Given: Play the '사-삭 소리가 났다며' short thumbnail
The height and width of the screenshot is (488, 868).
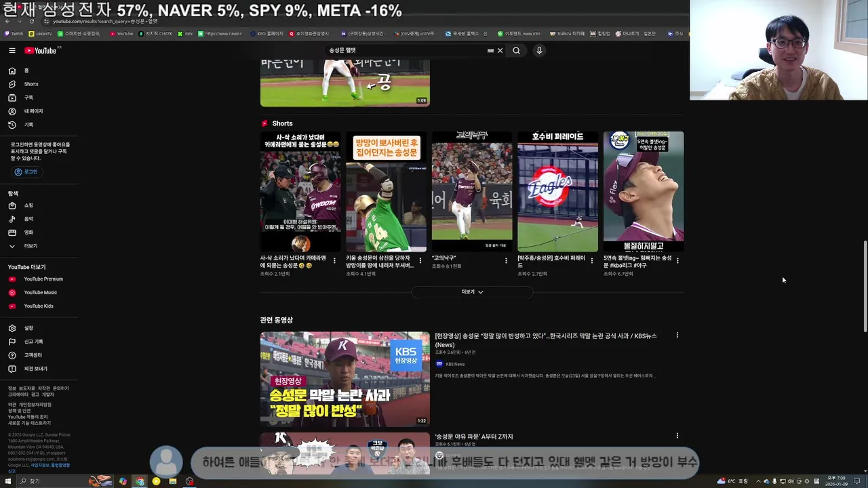Looking at the screenshot, I should pos(300,192).
